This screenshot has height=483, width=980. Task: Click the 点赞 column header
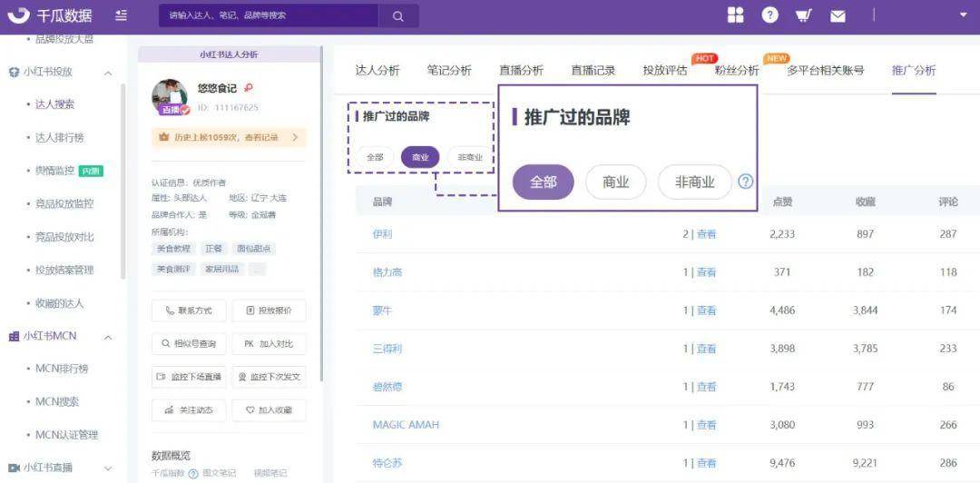(x=782, y=202)
